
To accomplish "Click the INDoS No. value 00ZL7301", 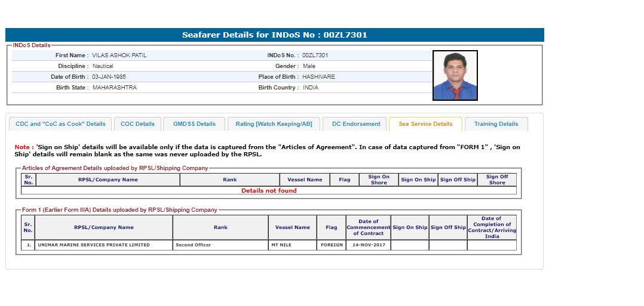I will point(315,55).
